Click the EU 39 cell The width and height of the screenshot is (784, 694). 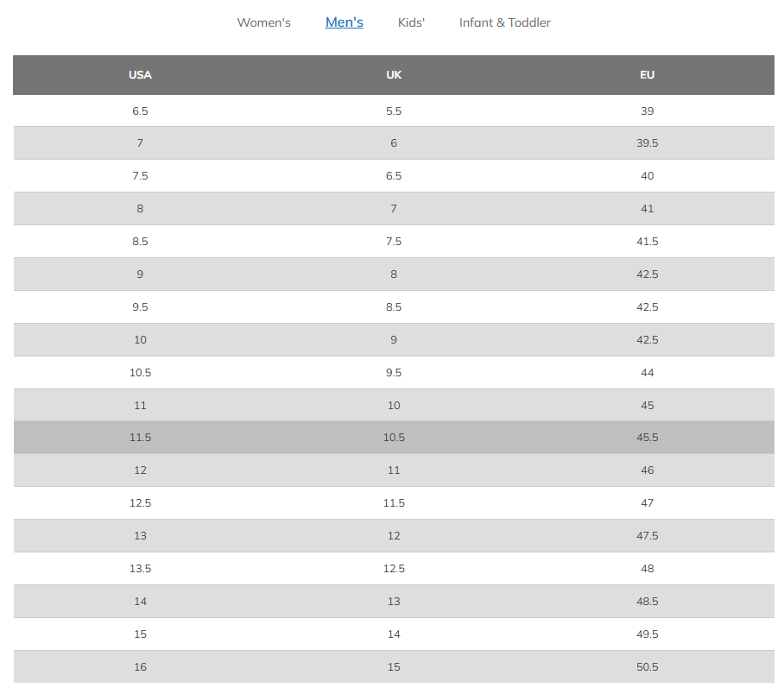(648, 111)
